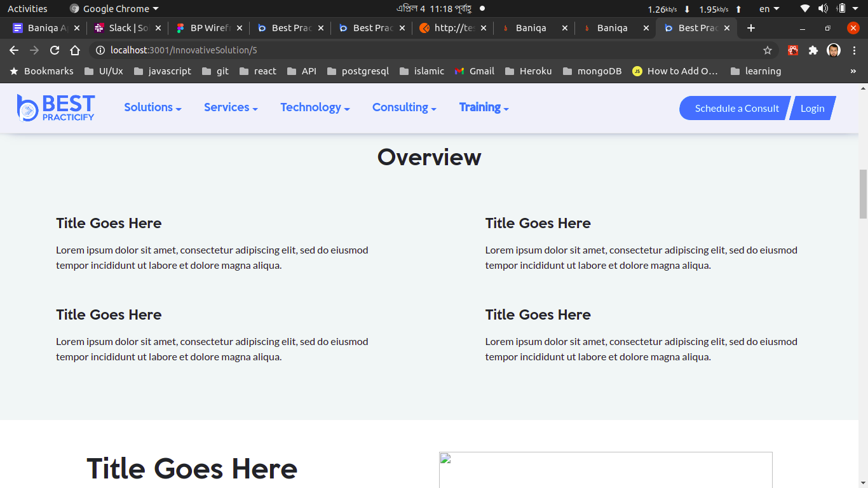Click the Login button

point(812,108)
